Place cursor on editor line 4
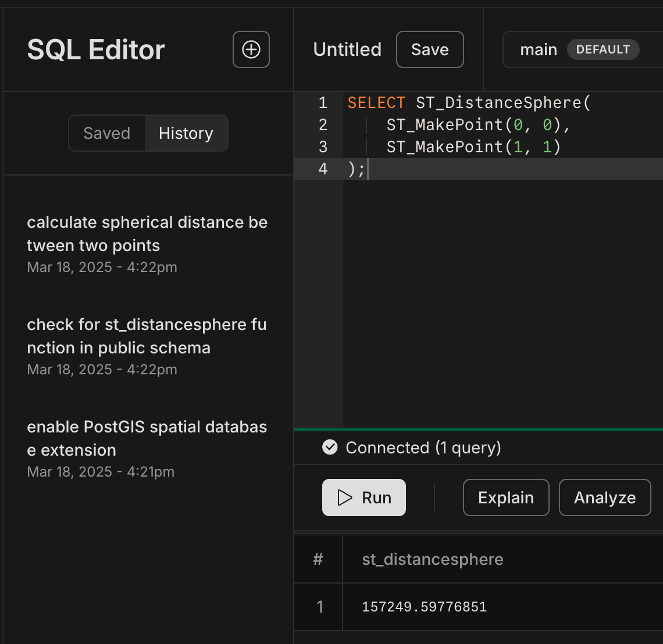 [478, 169]
